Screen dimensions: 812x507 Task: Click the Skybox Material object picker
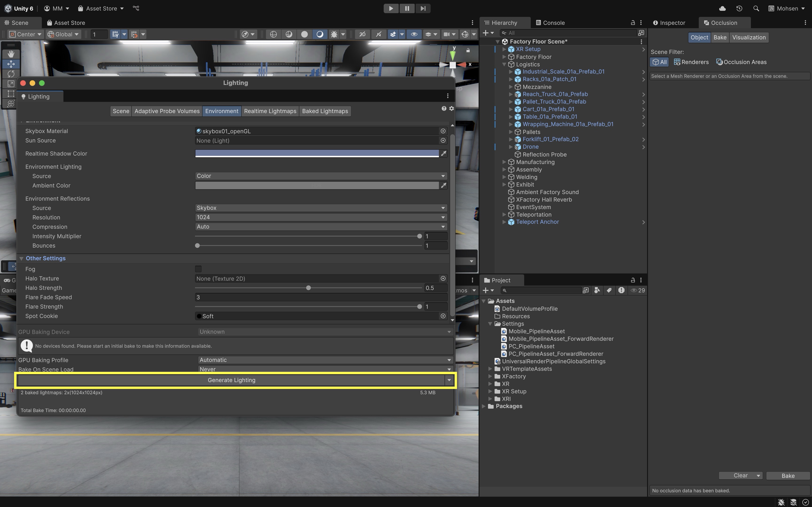(443, 131)
